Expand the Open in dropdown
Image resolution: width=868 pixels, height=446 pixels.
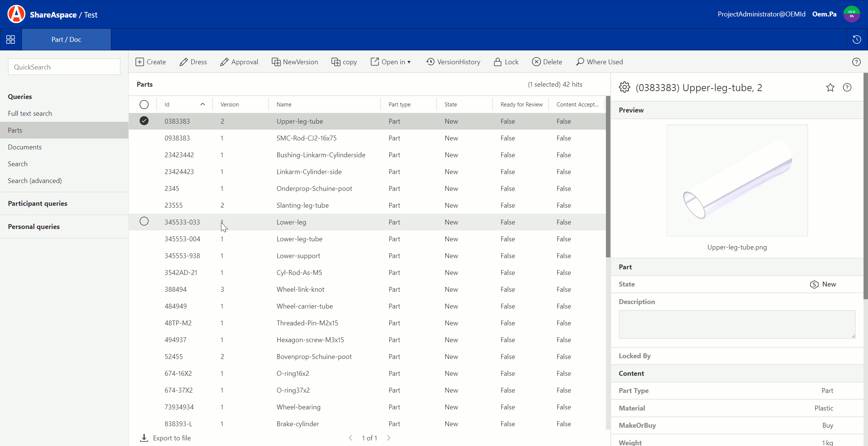click(391, 62)
